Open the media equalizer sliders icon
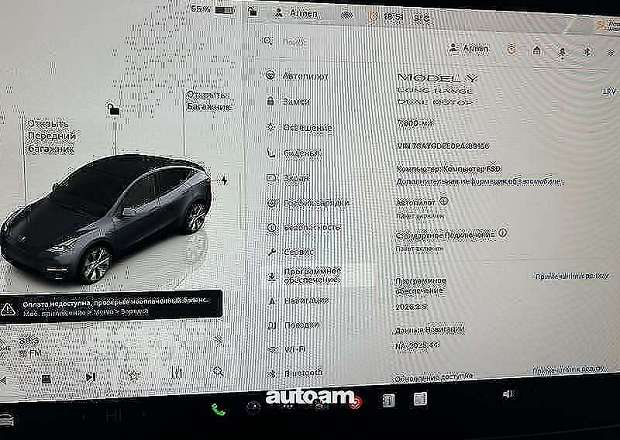 tap(177, 372)
